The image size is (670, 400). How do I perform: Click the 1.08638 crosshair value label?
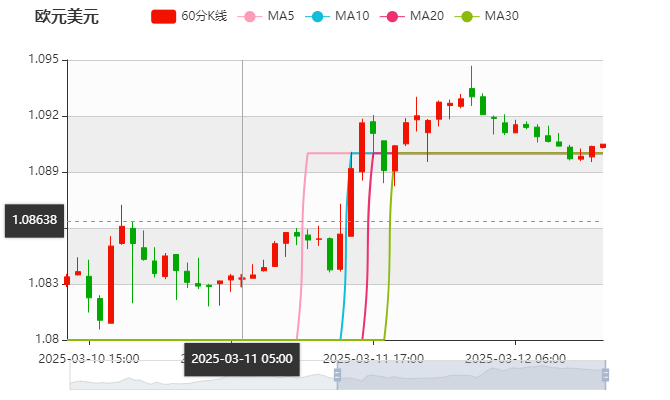click(35, 221)
